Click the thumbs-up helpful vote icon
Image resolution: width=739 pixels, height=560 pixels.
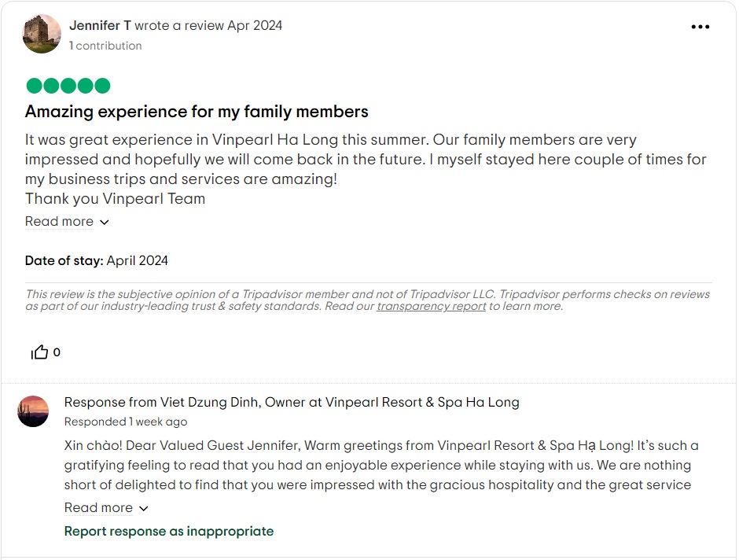click(x=39, y=352)
